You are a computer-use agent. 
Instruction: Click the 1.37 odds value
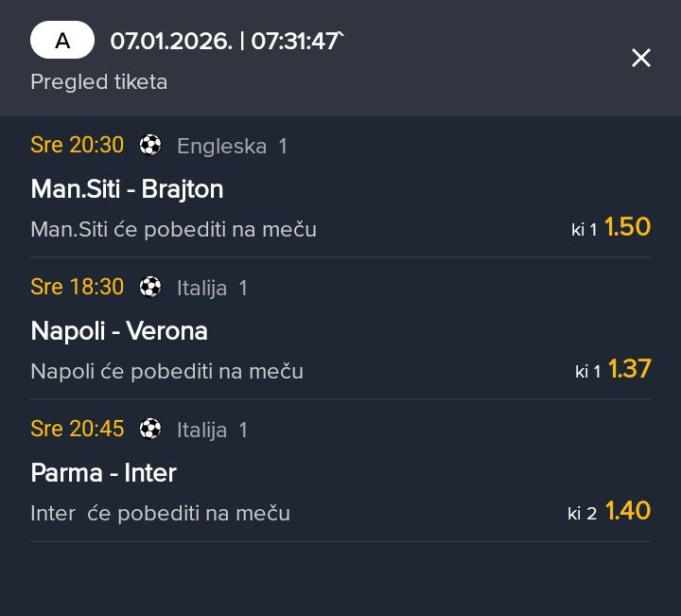click(x=629, y=369)
